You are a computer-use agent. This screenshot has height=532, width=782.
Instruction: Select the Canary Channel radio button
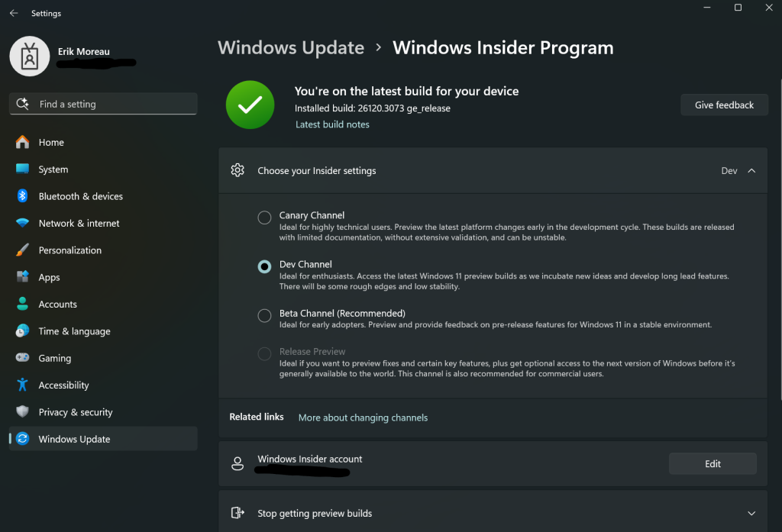(x=264, y=218)
